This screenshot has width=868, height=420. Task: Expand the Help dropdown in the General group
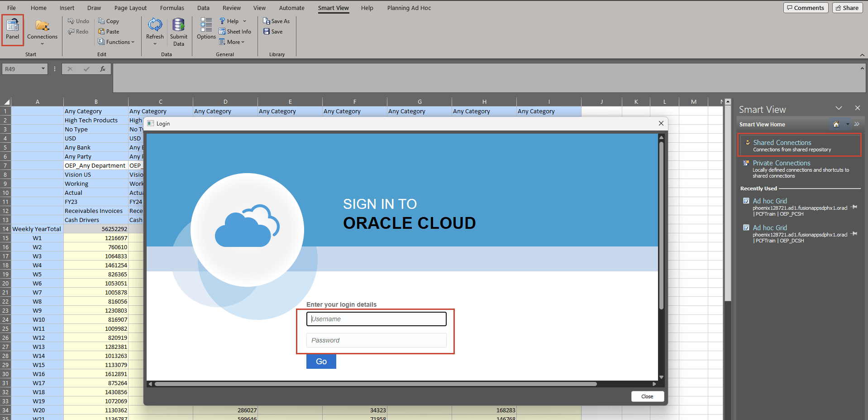point(233,21)
